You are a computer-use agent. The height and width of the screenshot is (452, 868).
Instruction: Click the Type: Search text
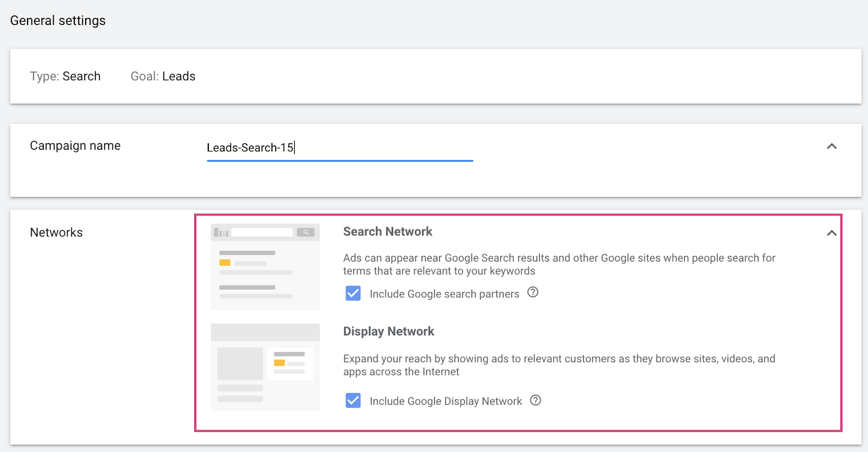point(65,77)
